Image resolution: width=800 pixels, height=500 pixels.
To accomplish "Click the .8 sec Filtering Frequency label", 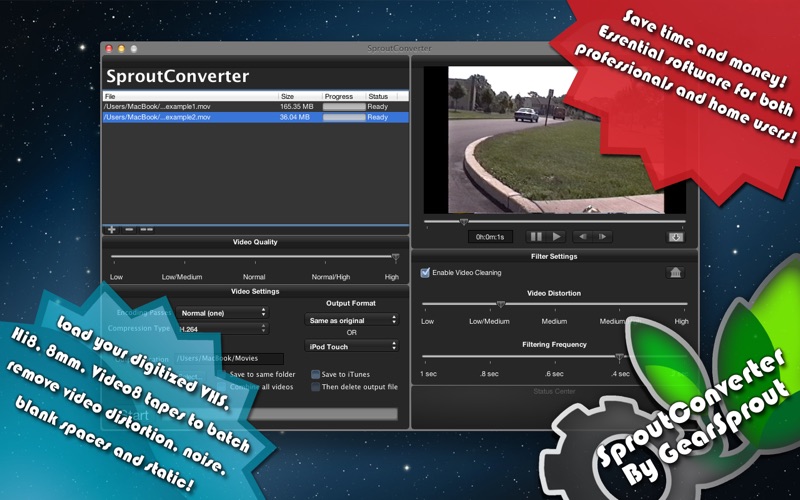I will pyautogui.click(x=489, y=374).
